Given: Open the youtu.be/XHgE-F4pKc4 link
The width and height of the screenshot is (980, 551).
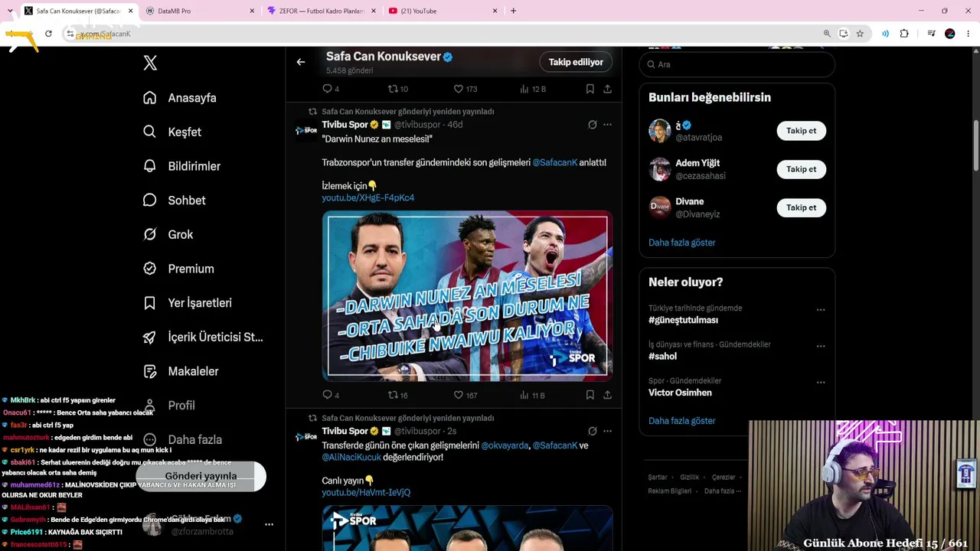Looking at the screenshot, I should click(x=368, y=197).
